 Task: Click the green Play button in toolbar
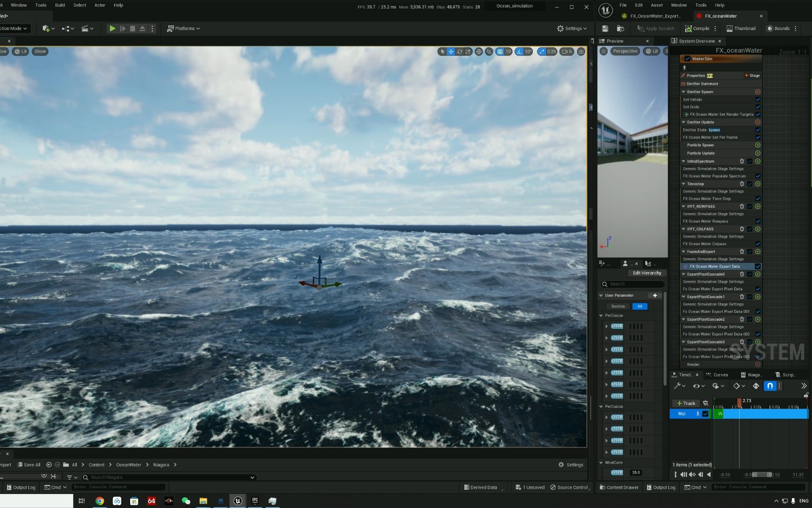(112, 29)
